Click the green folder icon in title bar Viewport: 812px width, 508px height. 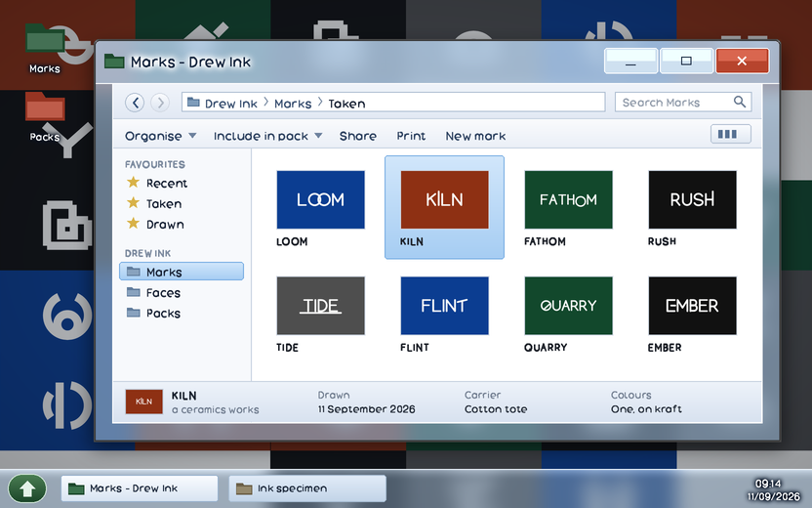tap(114, 62)
